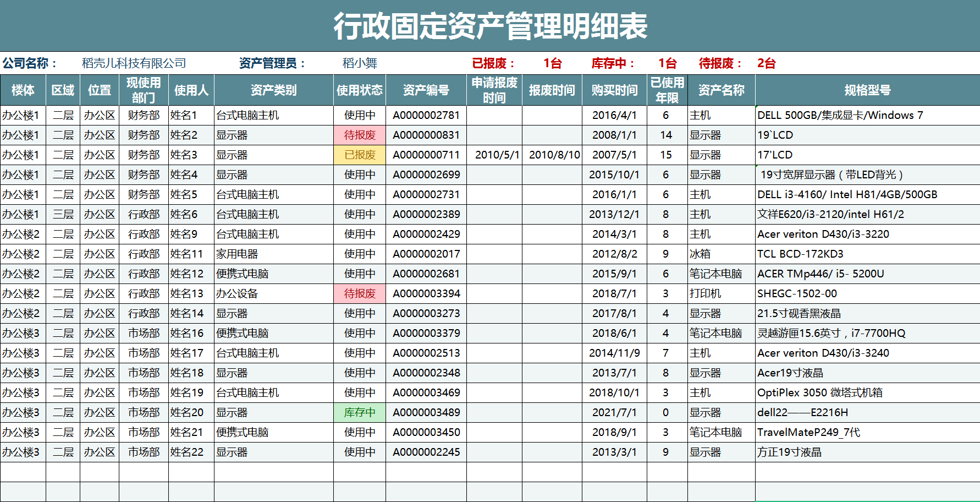Select the 已使用年限 column header
The width and height of the screenshot is (980, 502).
(667, 90)
